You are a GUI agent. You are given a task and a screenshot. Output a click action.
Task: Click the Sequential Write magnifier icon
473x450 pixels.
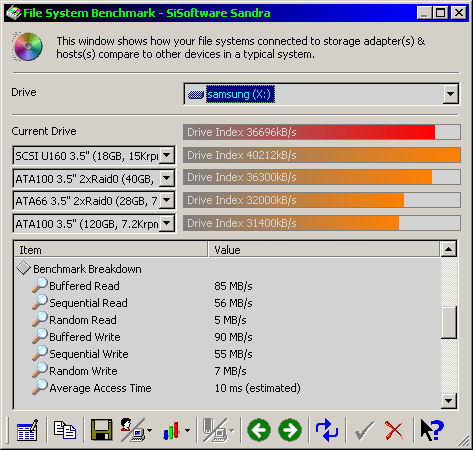tap(40, 353)
